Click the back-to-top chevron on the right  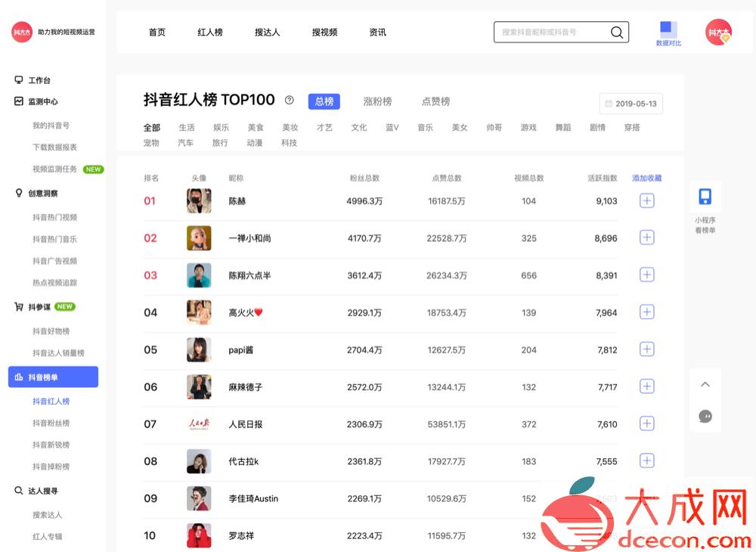coord(705,384)
